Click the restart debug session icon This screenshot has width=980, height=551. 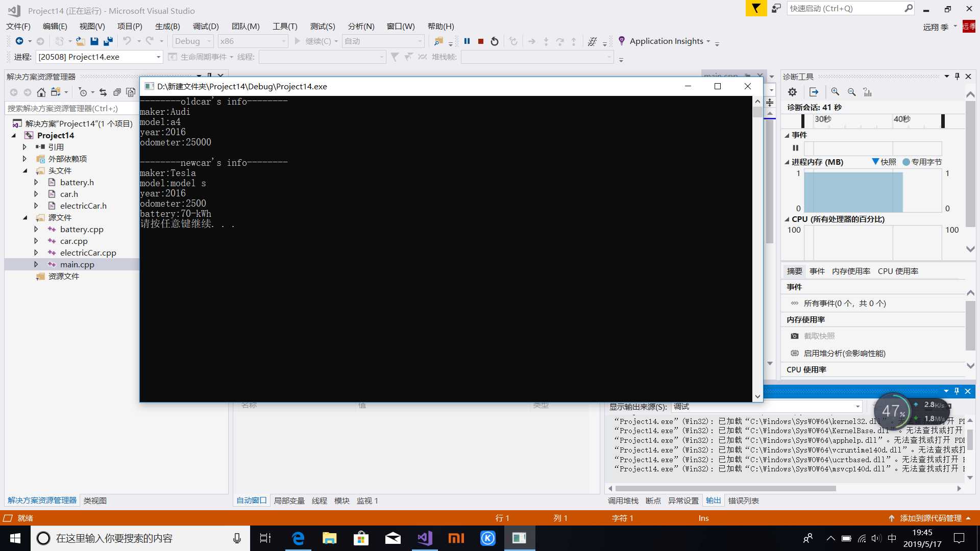(495, 41)
